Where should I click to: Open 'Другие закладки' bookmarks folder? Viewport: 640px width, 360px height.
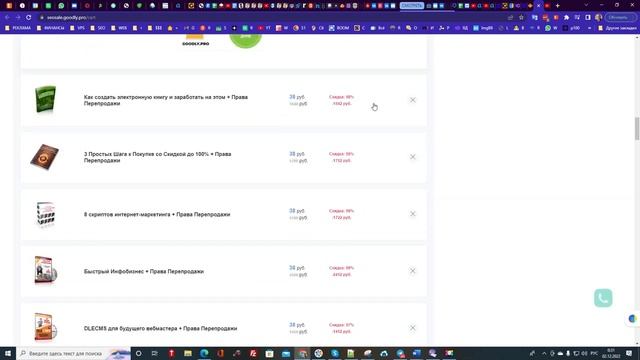(617, 28)
